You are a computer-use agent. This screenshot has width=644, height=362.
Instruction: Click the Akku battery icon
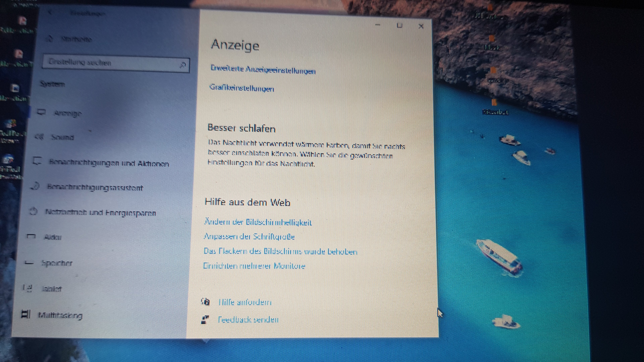coord(31,236)
